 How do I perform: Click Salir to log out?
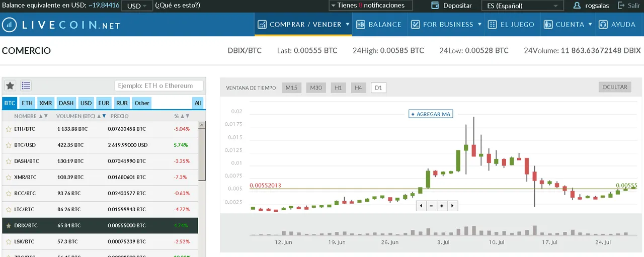[x=633, y=6]
